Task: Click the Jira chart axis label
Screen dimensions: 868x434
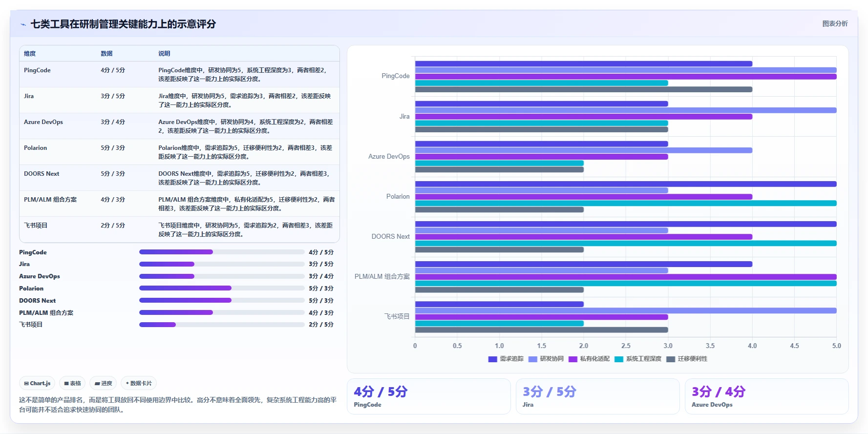Action: pyautogui.click(x=404, y=117)
